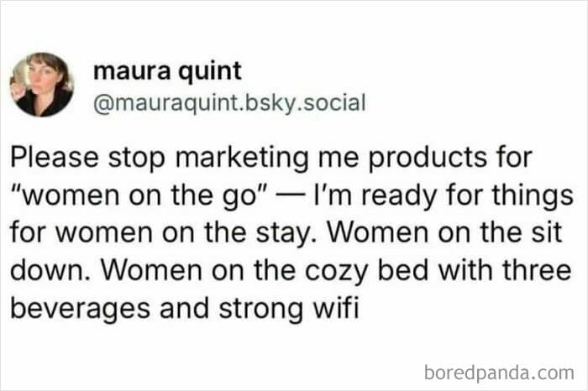Click the boredpanda.com watermark
The image size is (588, 391).
tap(499, 373)
